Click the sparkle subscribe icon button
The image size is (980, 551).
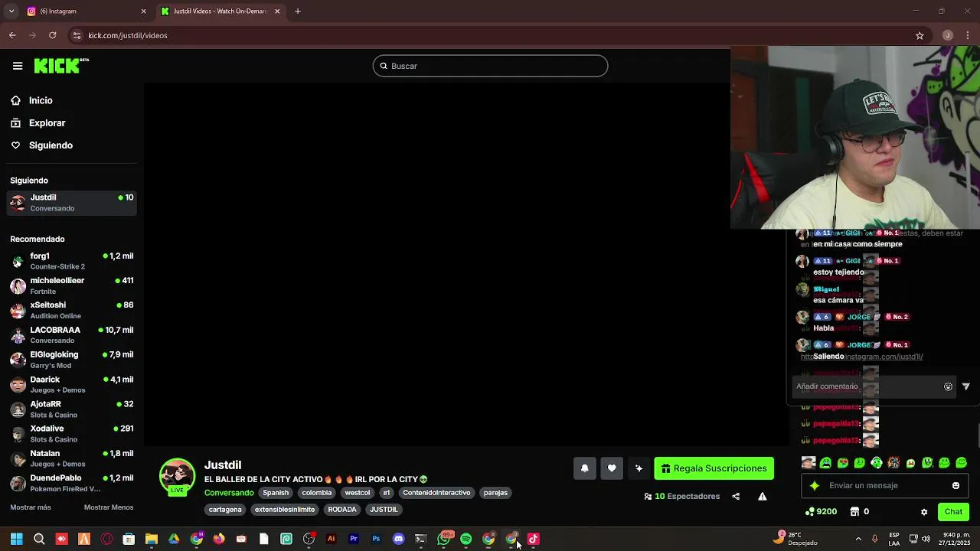(639, 468)
